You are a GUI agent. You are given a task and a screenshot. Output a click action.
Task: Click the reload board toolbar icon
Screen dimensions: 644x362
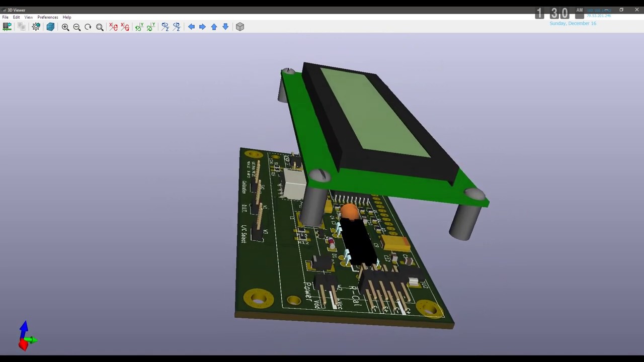click(7, 27)
